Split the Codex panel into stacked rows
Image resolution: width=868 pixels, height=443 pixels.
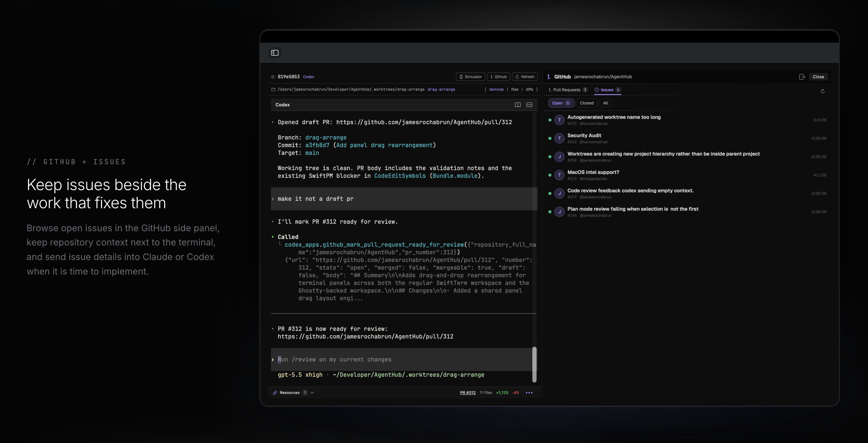pos(529,105)
